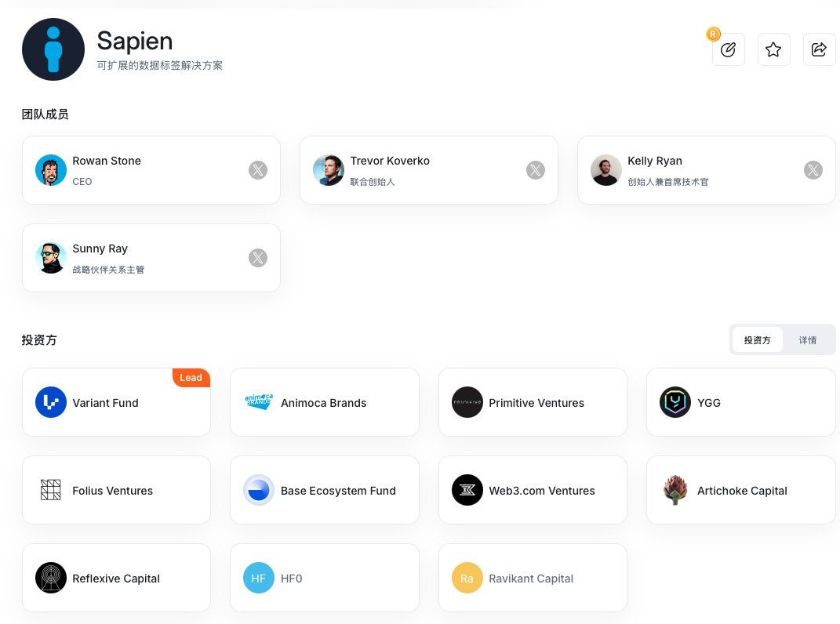840x624 pixels.
Task: Click the YGG logo icon
Action: [x=675, y=402]
